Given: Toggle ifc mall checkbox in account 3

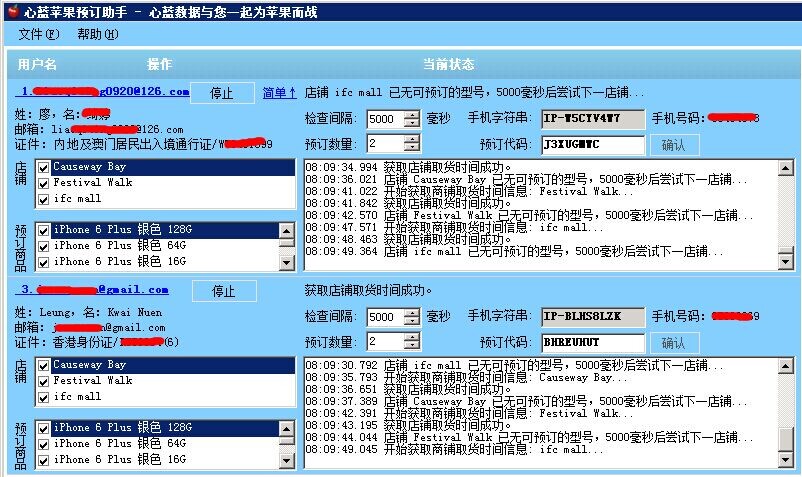Looking at the screenshot, I should (43, 397).
